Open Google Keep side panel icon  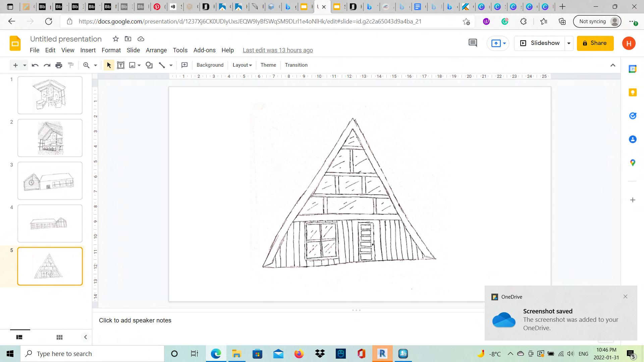pyautogui.click(x=633, y=93)
